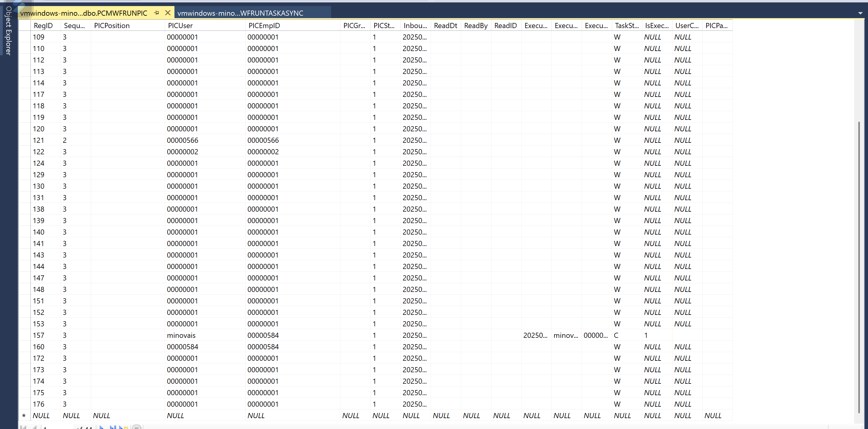This screenshot has height=429, width=868.
Task: Click the Inbou... column header
Action: [x=416, y=26]
